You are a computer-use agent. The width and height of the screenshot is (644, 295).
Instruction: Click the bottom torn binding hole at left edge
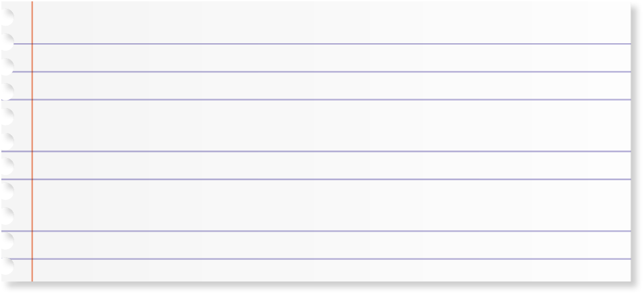(7, 268)
